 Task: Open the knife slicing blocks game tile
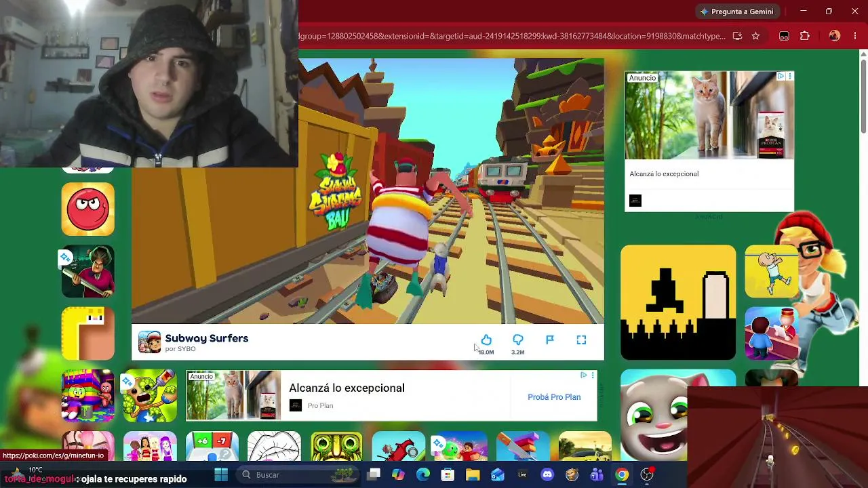pyautogui.click(x=523, y=446)
